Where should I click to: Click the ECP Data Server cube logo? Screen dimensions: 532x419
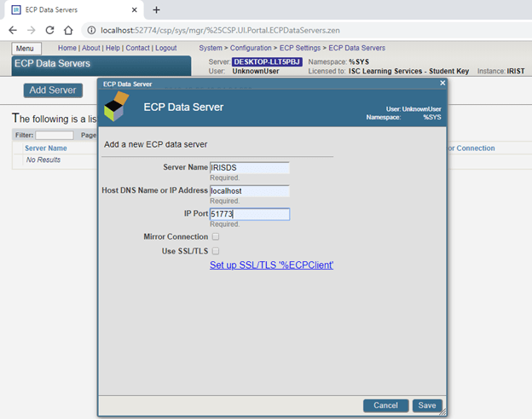coord(116,107)
